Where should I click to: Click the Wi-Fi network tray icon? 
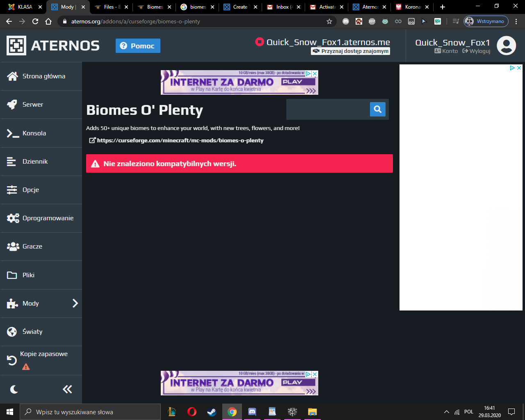pyautogui.click(x=457, y=412)
